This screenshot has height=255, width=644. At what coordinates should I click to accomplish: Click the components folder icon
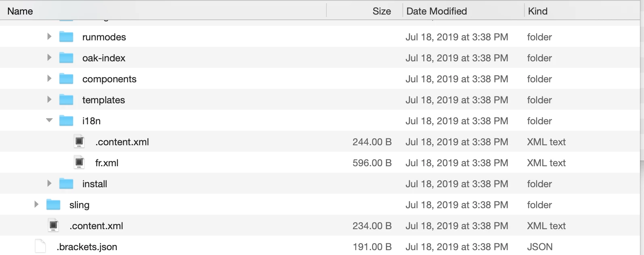click(66, 79)
